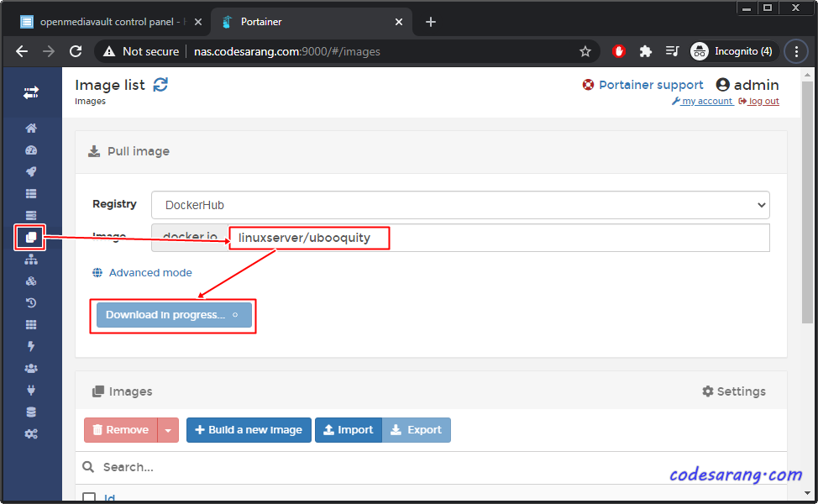This screenshot has width=818, height=504.
Task: Sort images by the Id column header
Action: [109, 499]
